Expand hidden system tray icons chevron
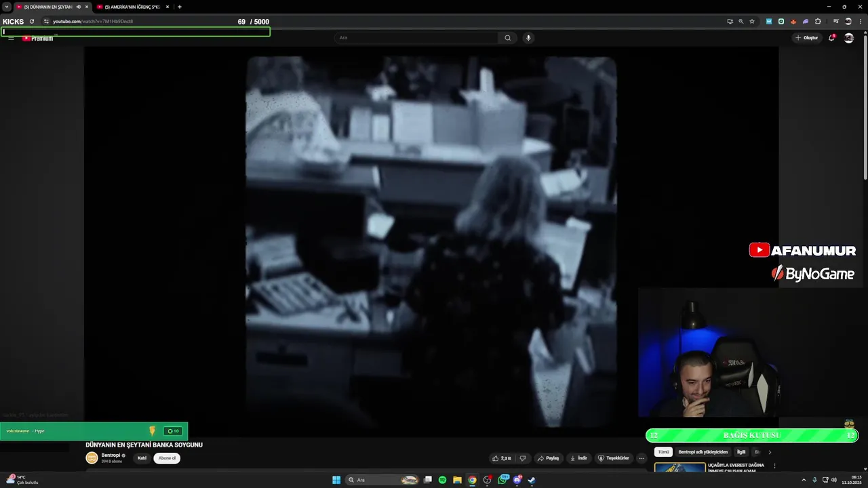The height and width of the screenshot is (488, 868). click(804, 480)
